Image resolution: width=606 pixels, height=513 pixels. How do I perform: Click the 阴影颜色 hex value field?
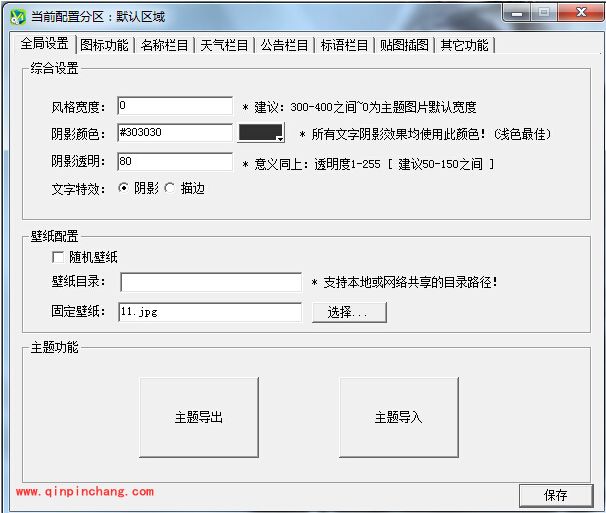175,133
